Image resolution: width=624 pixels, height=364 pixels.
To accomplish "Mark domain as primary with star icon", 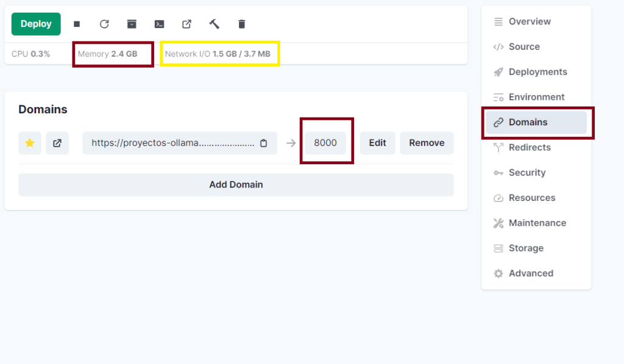I will (x=30, y=143).
